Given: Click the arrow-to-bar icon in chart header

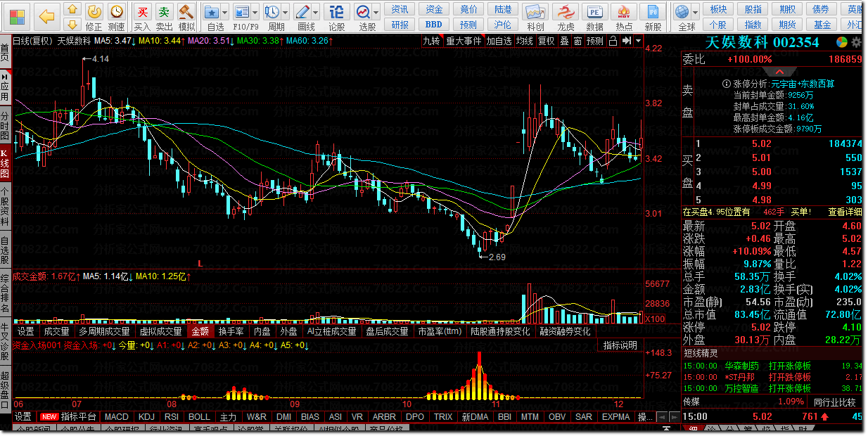Looking at the screenshot, I should [625, 41].
